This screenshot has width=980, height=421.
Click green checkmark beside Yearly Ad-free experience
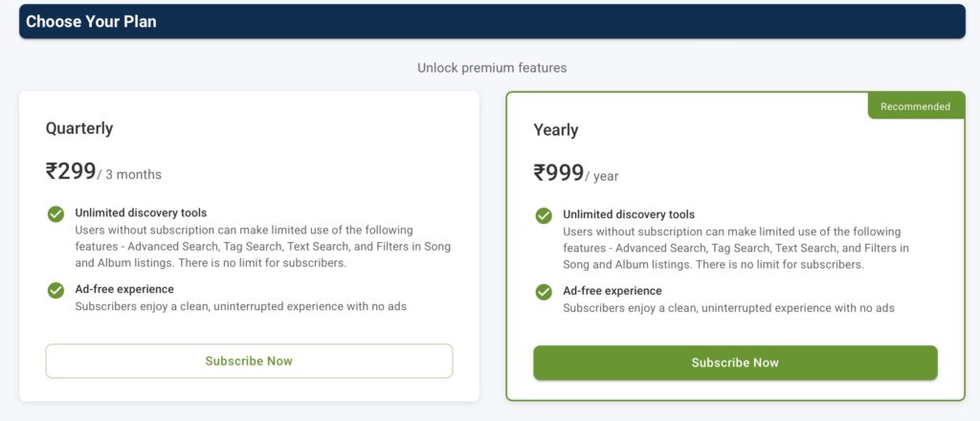pos(544,292)
